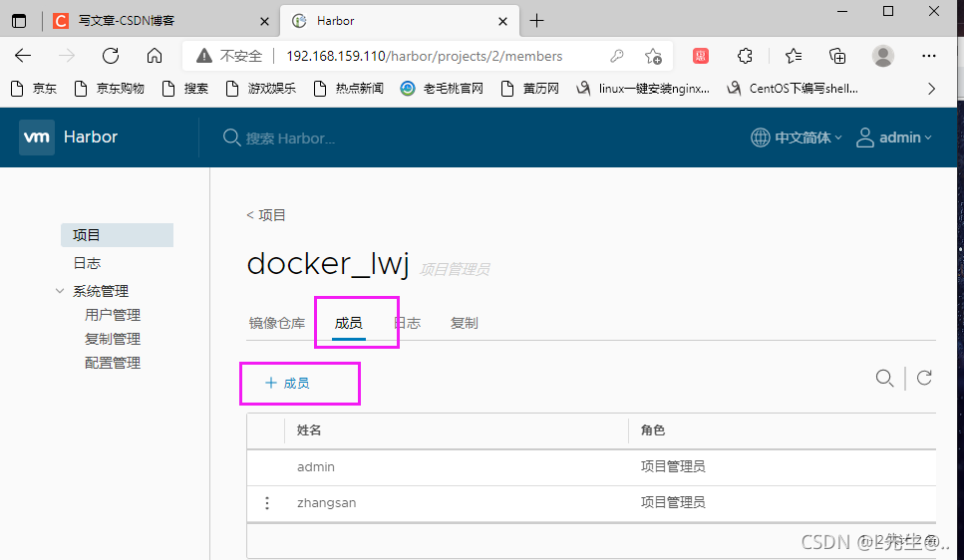The image size is (964, 560).
Task: Click the browser address bar URL
Action: (x=425, y=56)
